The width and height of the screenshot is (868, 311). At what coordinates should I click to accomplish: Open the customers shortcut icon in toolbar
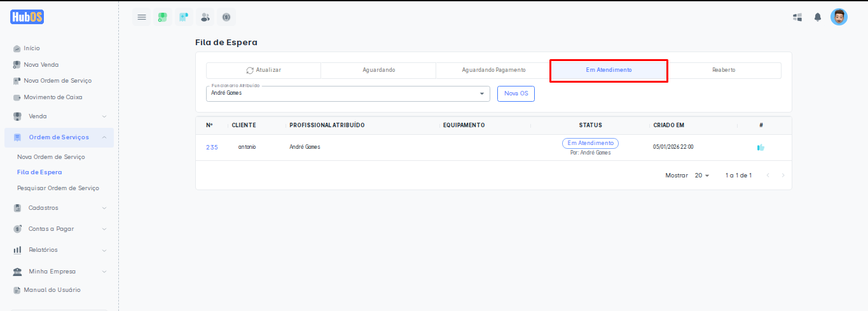click(x=205, y=17)
